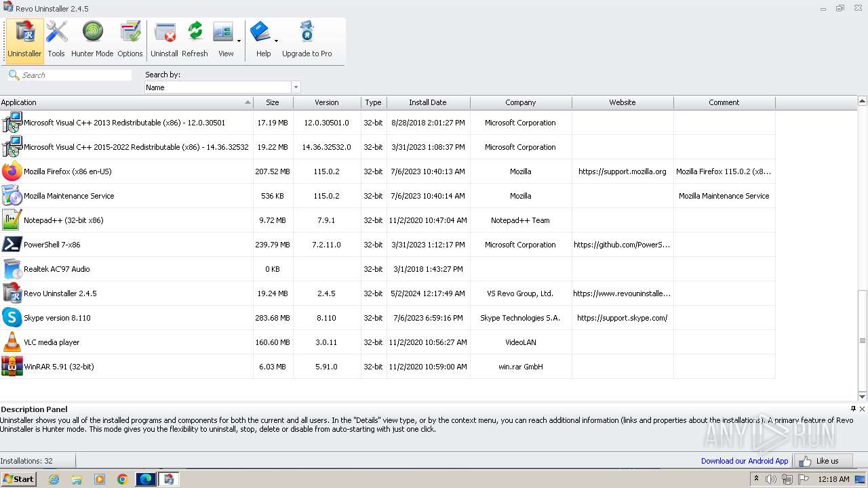Launch Google Chrome from taskbar
The height and width of the screenshot is (488, 868).
123,479
